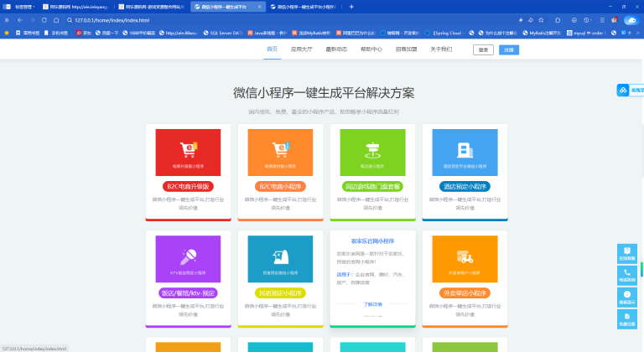The height and width of the screenshot is (352, 644).
Task: Click the 民宿预定小程序 yellow label
Action: (281, 292)
